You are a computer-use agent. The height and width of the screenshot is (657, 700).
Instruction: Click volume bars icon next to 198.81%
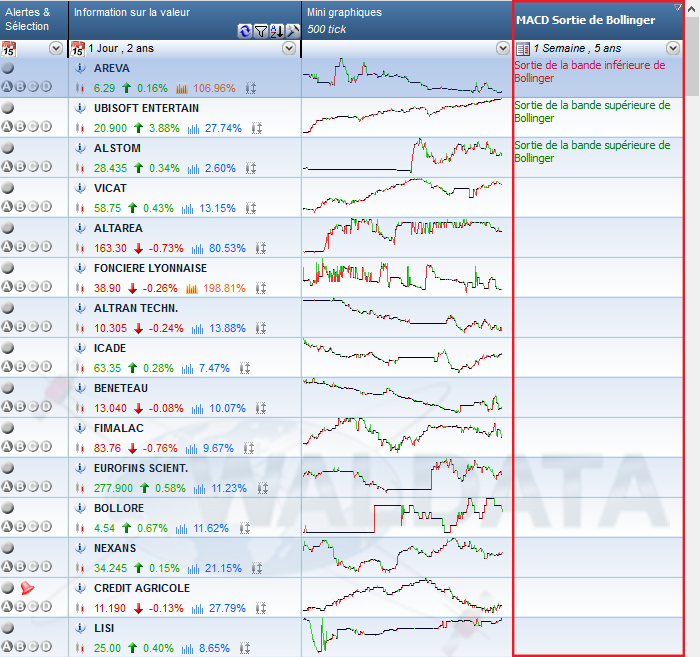coord(192,288)
